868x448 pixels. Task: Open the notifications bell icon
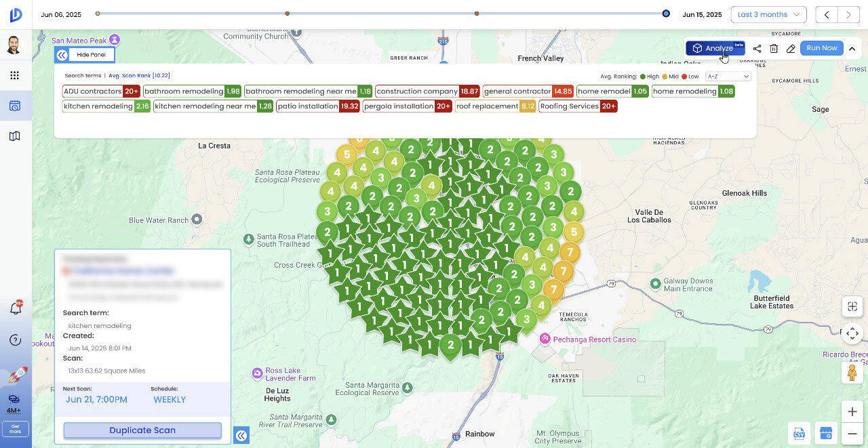[16, 308]
